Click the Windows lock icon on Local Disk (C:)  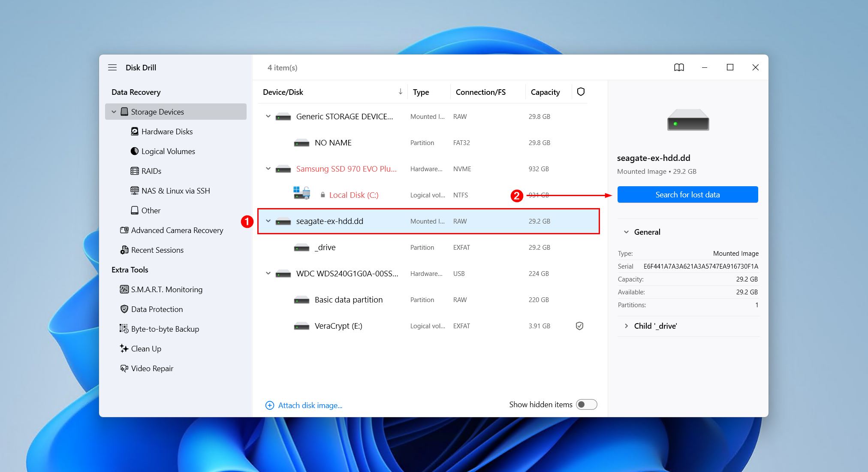pyautogui.click(x=302, y=193)
